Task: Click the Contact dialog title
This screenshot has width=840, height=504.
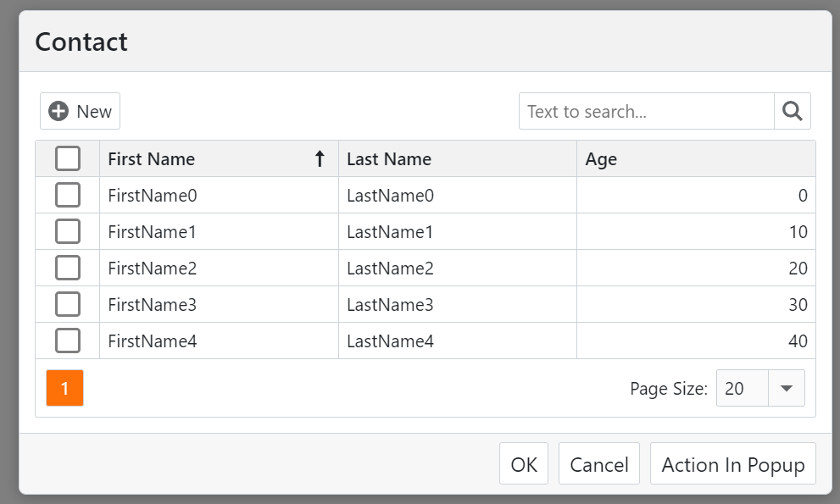Action: (x=81, y=42)
